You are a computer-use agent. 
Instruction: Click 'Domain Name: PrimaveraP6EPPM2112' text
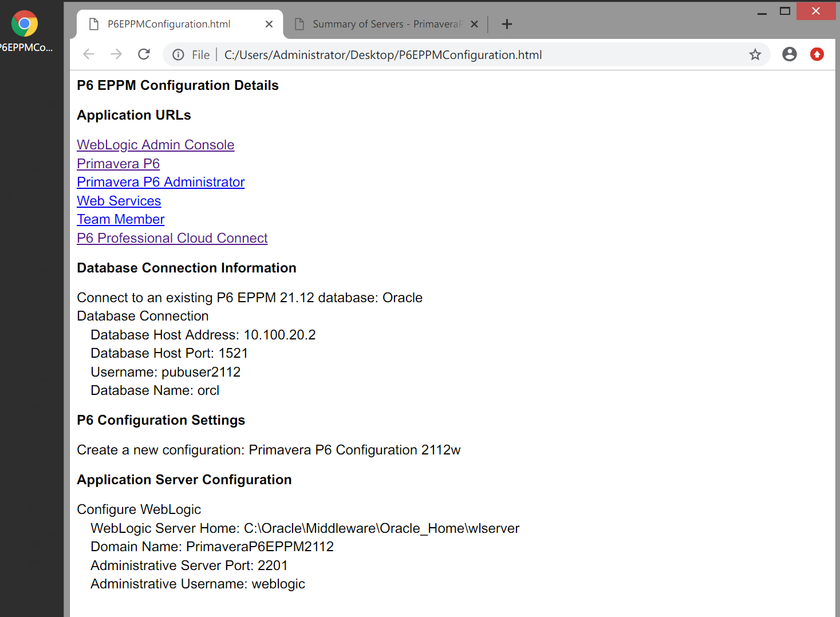(x=212, y=547)
